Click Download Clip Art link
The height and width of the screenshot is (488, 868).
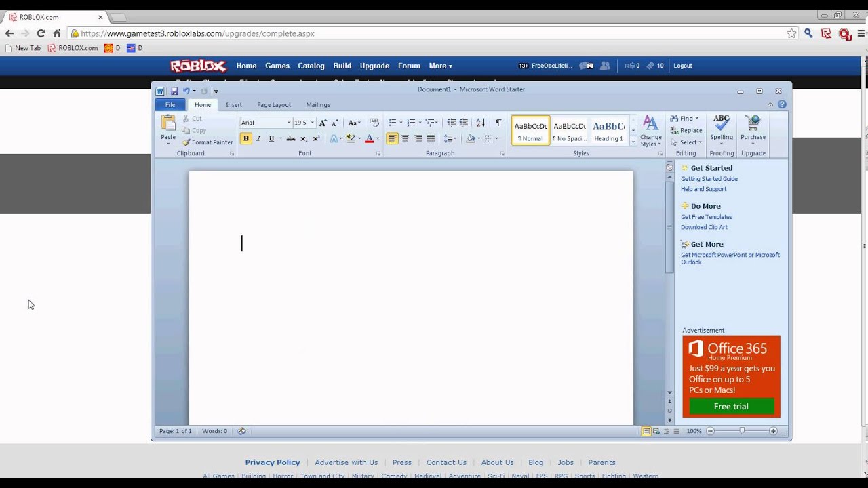tap(704, 227)
